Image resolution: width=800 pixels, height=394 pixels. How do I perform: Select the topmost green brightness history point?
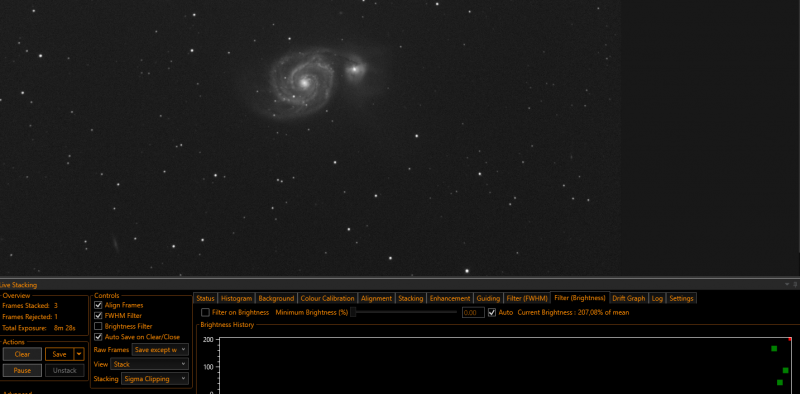[x=774, y=349]
